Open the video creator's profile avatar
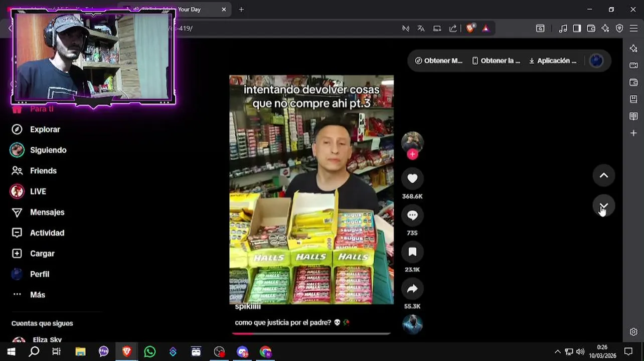 tap(412, 142)
